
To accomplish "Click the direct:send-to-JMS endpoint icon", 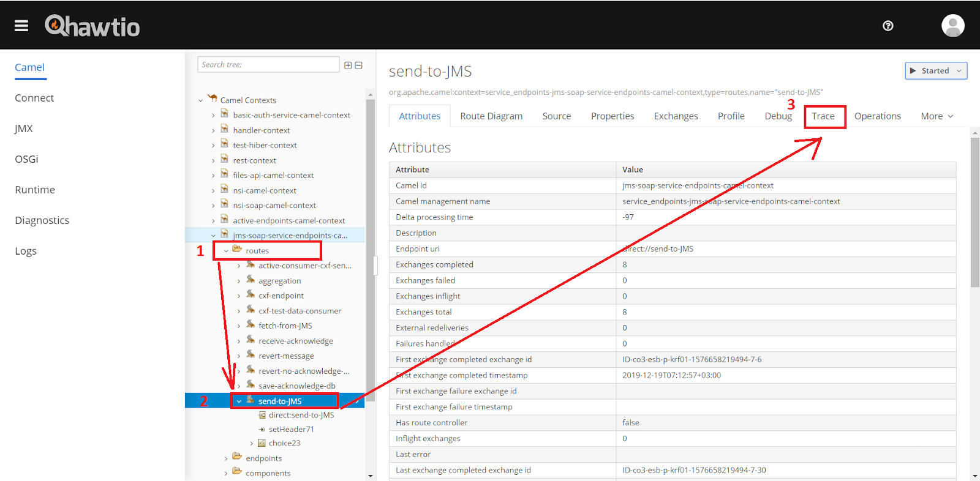I will (262, 415).
